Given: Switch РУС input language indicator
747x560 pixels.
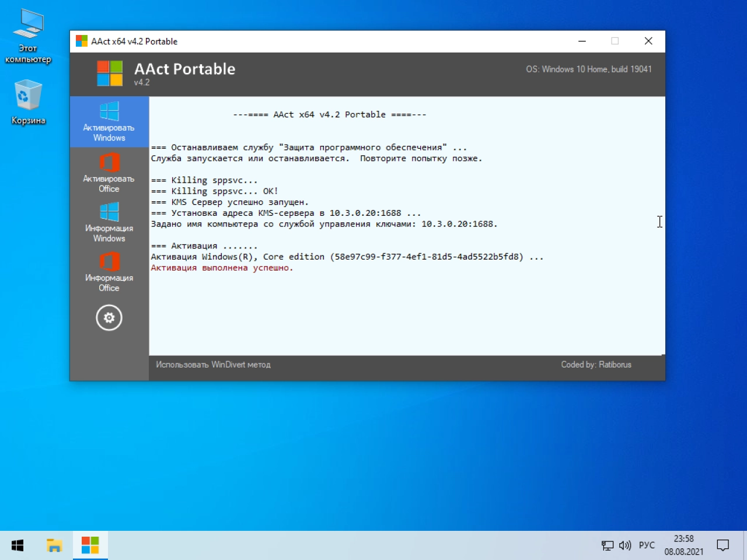Looking at the screenshot, I should tap(647, 545).
